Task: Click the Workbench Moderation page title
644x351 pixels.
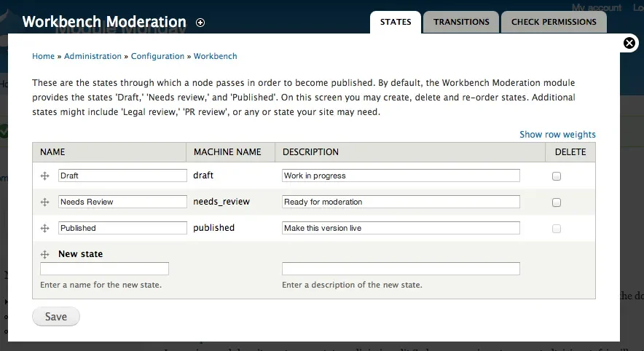Action: 104,22
